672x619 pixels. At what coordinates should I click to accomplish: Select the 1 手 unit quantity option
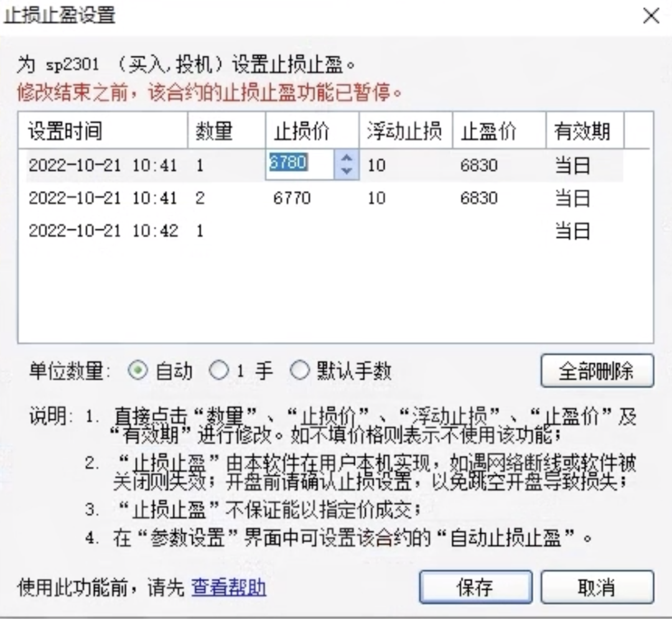[218, 370]
